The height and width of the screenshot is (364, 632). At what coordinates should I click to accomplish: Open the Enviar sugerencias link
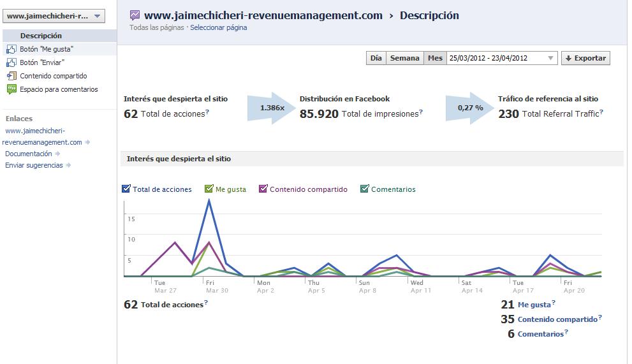[x=34, y=165]
